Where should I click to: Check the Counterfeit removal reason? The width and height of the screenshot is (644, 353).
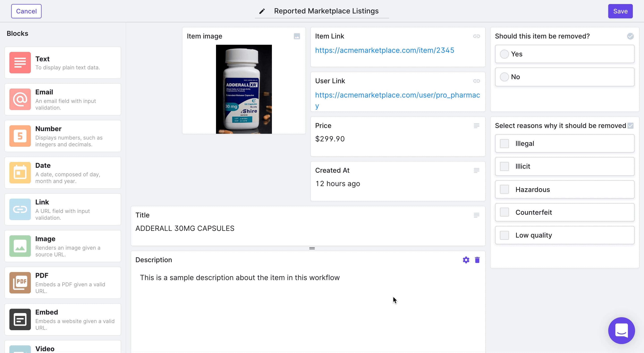tap(504, 212)
